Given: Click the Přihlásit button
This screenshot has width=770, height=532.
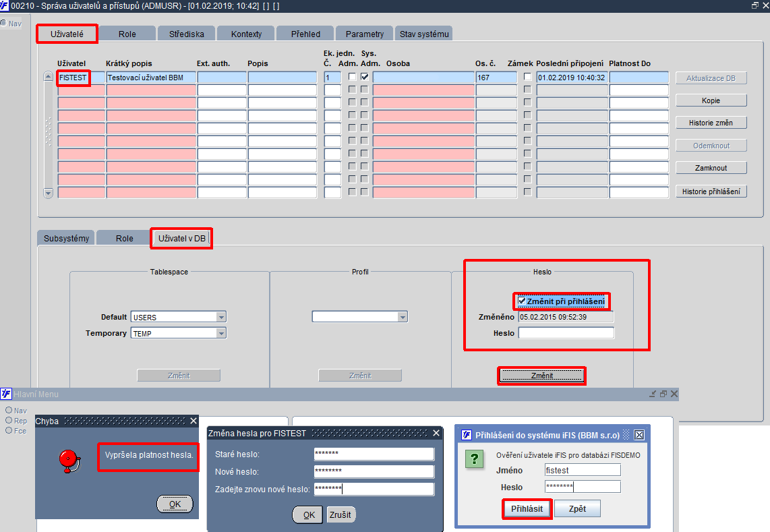Looking at the screenshot, I should [527, 509].
